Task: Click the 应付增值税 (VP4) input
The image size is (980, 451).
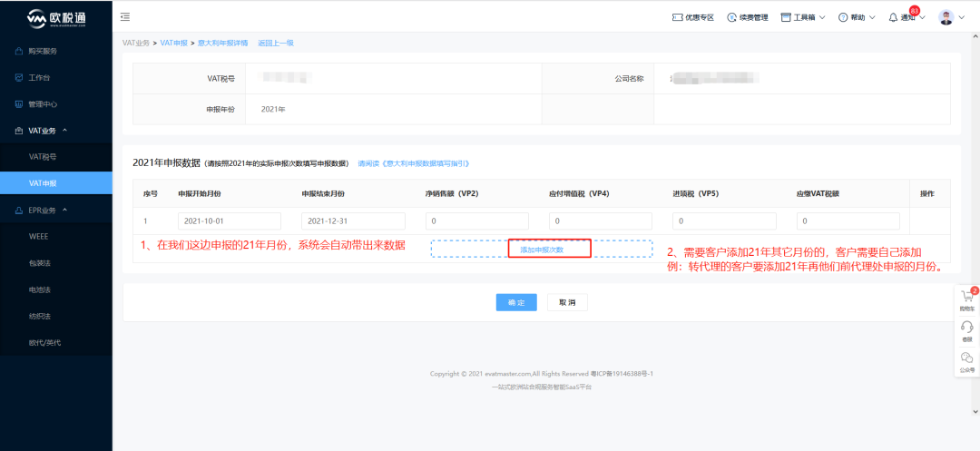Action: [601, 221]
